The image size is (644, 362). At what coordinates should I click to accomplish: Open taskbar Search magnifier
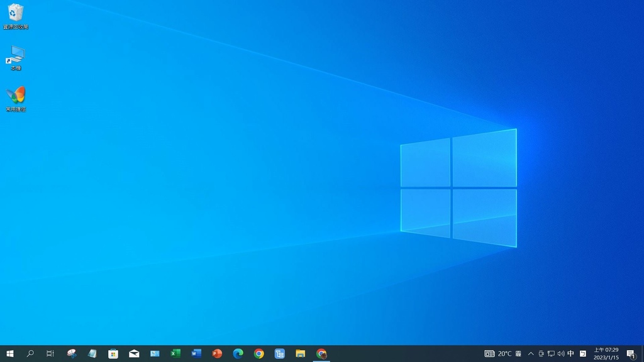coord(30,353)
